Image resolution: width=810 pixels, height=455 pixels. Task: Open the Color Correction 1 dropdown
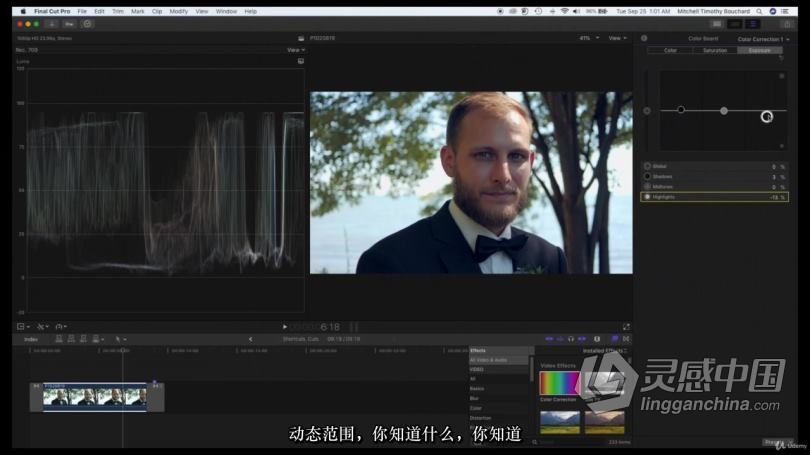pyautogui.click(x=763, y=39)
